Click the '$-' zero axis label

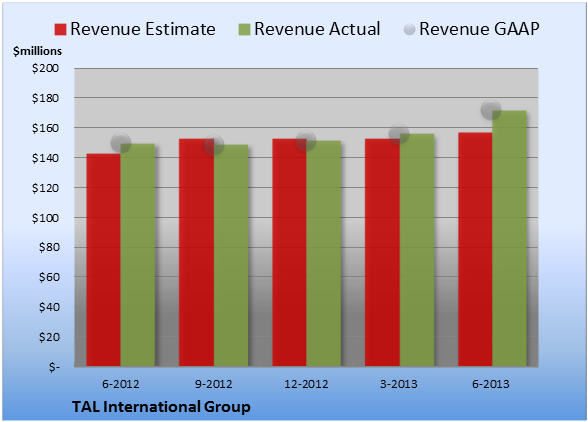click(54, 367)
